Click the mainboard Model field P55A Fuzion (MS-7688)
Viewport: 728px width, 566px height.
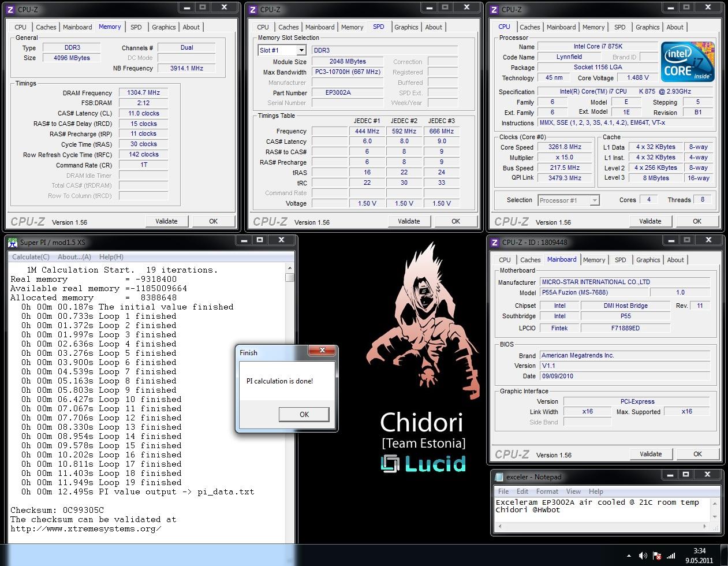[594, 292]
